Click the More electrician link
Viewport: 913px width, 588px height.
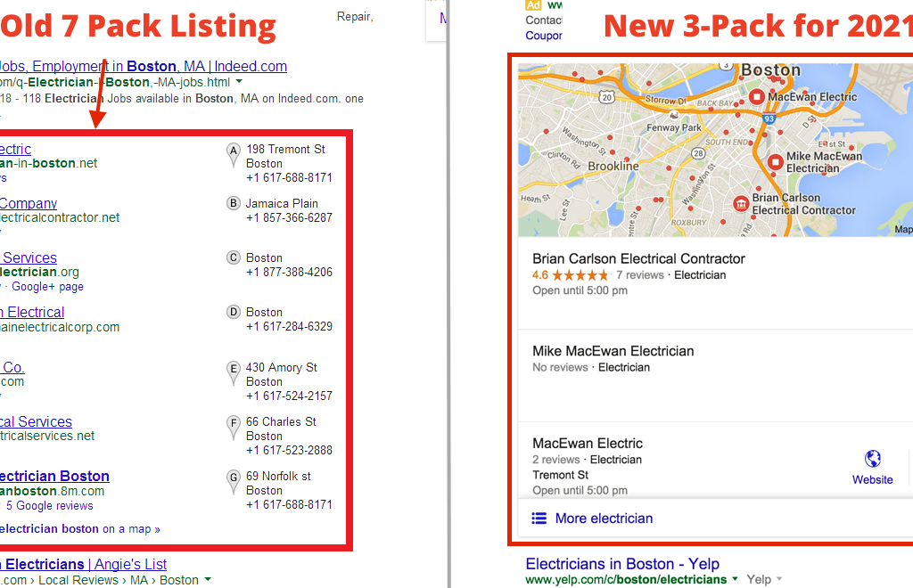[x=604, y=519]
